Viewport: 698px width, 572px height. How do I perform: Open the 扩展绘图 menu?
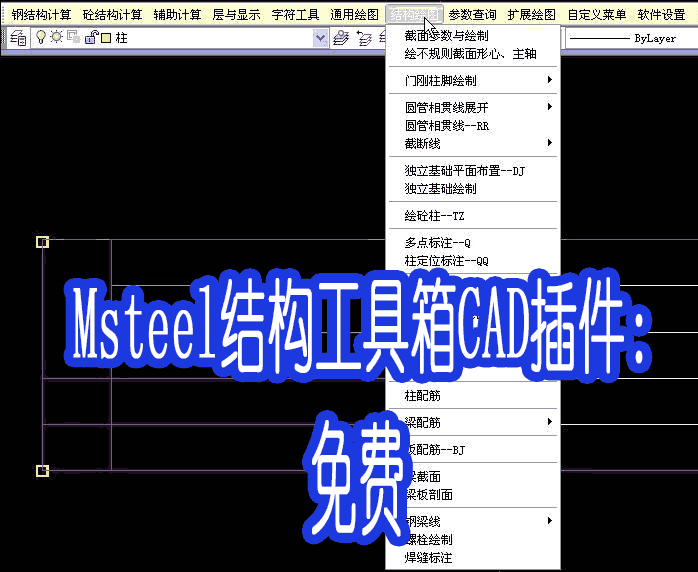point(532,15)
